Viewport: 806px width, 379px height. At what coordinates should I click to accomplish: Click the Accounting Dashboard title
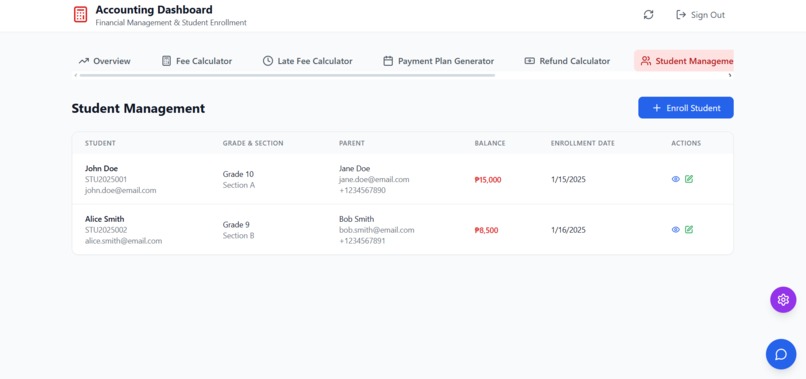coord(154,10)
